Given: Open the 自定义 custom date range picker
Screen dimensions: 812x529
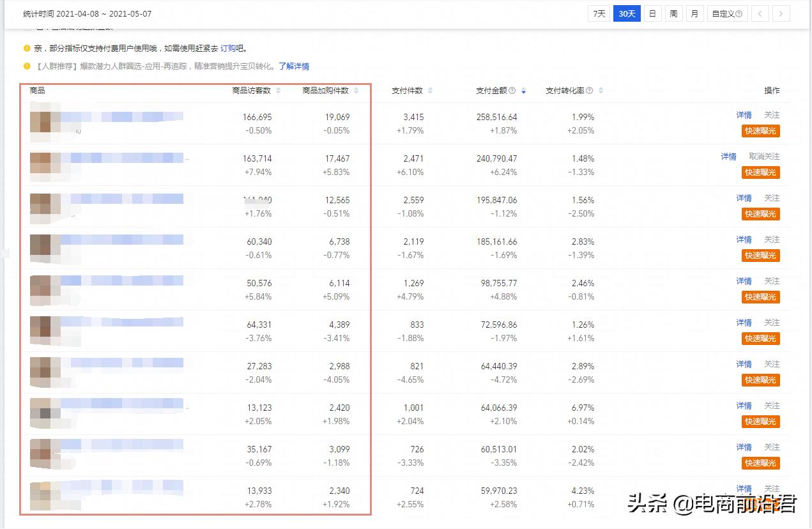Looking at the screenshot, I should (x=724, y=13).
